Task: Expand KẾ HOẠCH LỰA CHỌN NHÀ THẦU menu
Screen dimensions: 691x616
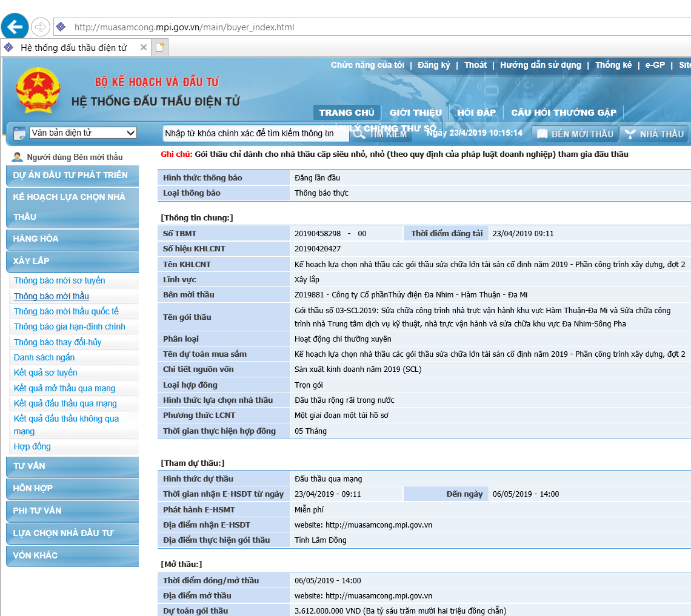Action: tap(72, 207)
